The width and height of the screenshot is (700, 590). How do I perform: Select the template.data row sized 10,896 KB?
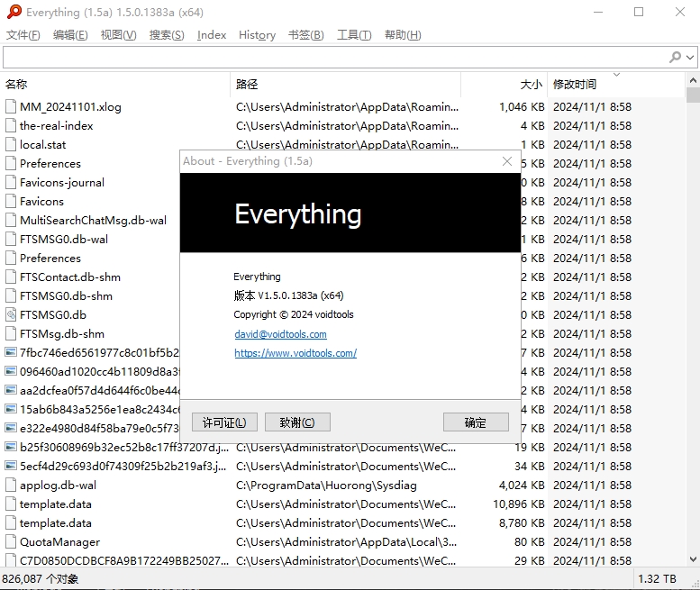click(344, 504)
